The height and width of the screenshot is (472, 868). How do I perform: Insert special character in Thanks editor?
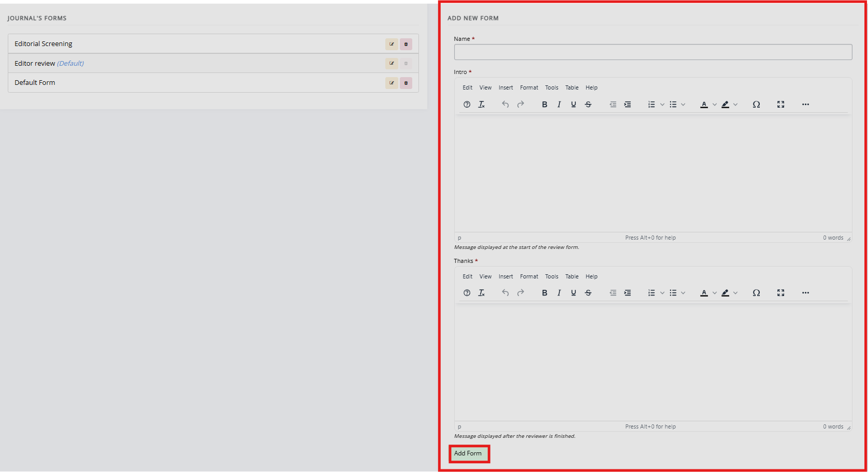(756, 293)
